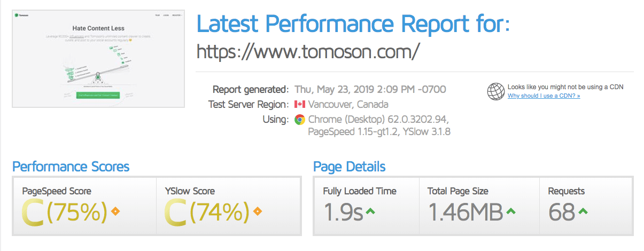Click the Chrome browser icon
The width and height of the screenshot is (644, 251).
point(299,119)
